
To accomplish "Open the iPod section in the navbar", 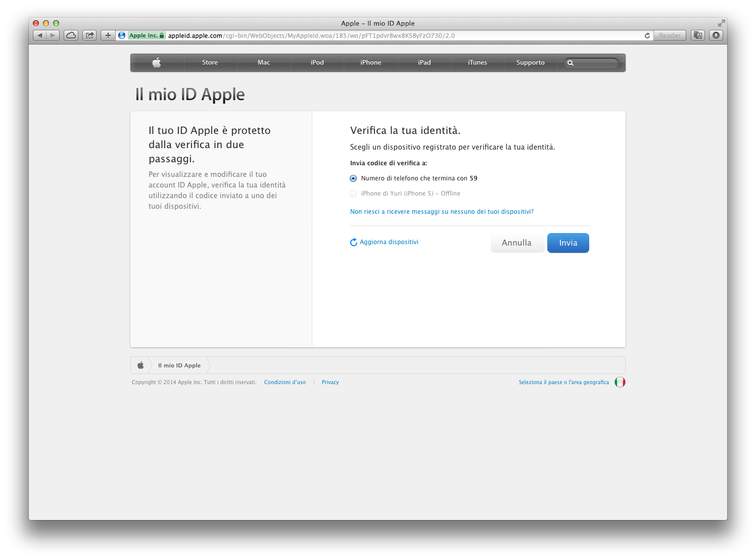I will [317, 63].
